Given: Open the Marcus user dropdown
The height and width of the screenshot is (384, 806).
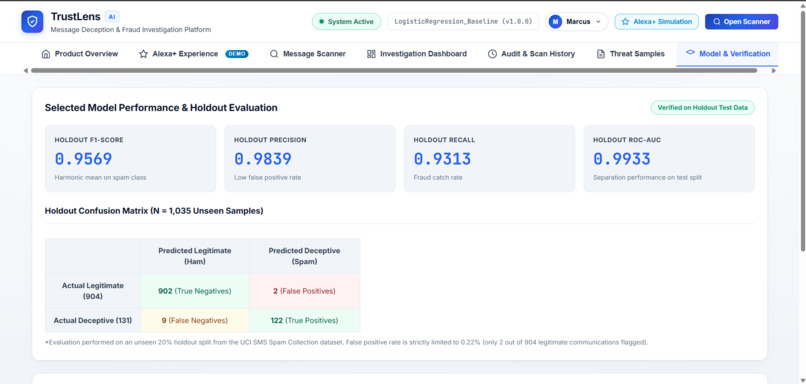Looking at the screenshot, I should point(577,22).
